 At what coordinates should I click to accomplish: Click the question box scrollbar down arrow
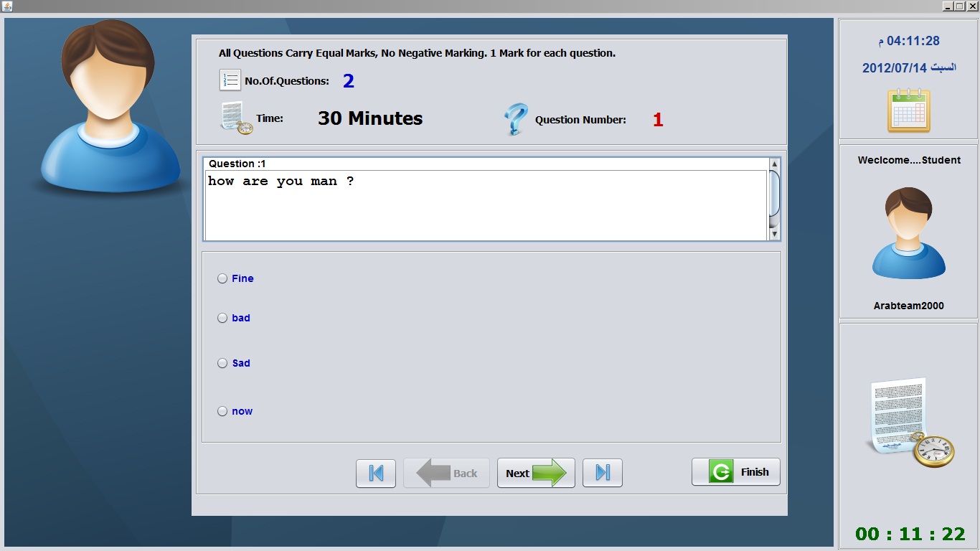point(774,234)
